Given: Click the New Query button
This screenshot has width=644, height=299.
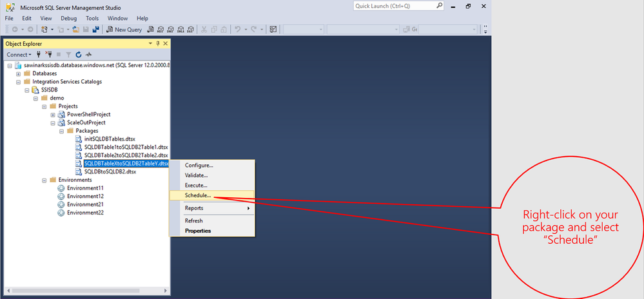Looking at the screenshot, I should point(124,30).
